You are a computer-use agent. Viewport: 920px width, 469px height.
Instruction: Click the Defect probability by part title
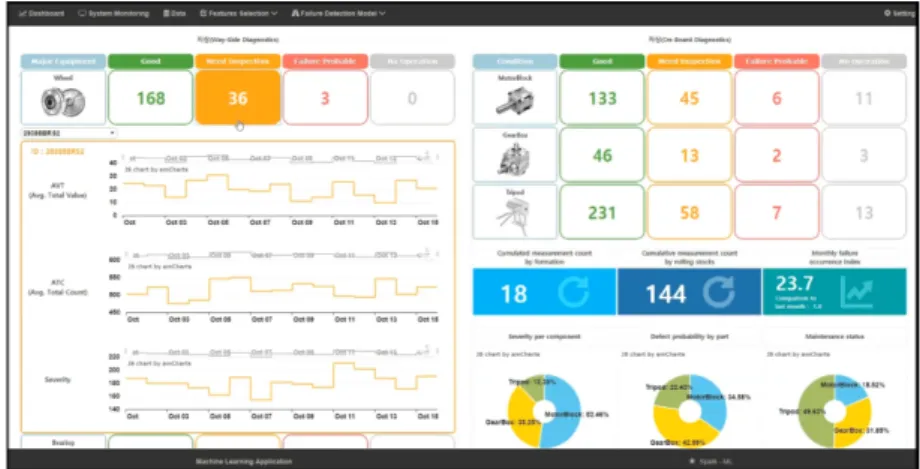click(689, 336)
